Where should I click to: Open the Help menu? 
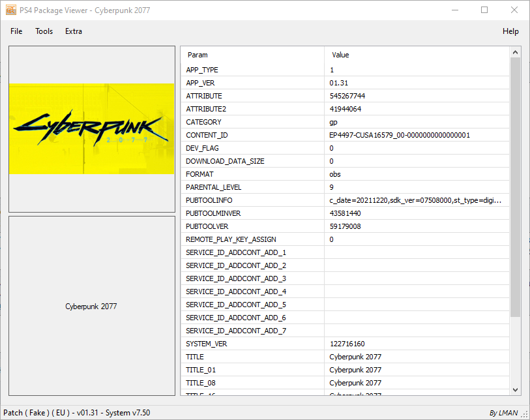(x=510, y=31)
